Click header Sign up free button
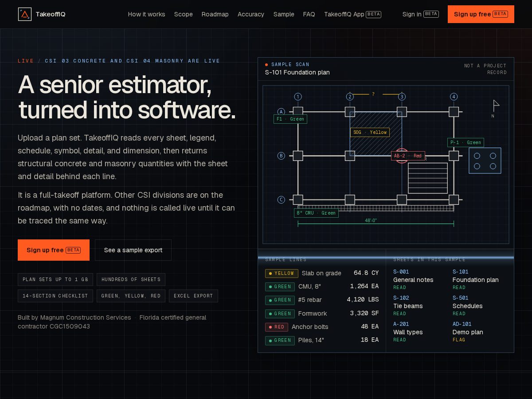Image resolution: width=532 pixels, height=399 pixels. point(481,14)
